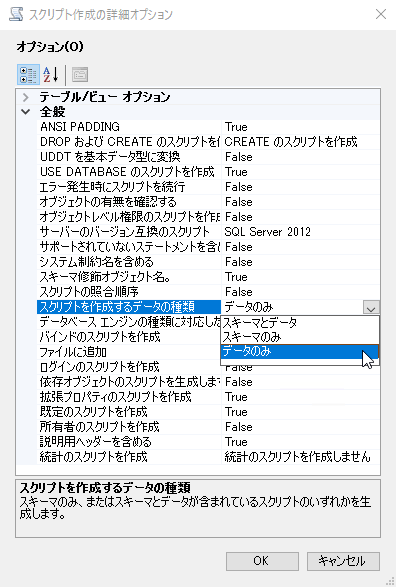Click the オプション(O) label

click(50, 47)
